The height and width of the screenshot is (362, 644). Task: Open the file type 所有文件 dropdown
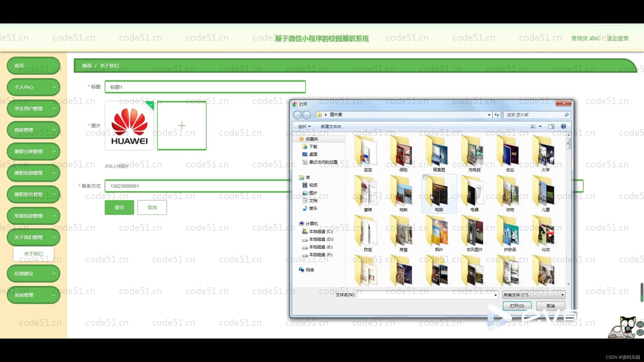(534, 295)
